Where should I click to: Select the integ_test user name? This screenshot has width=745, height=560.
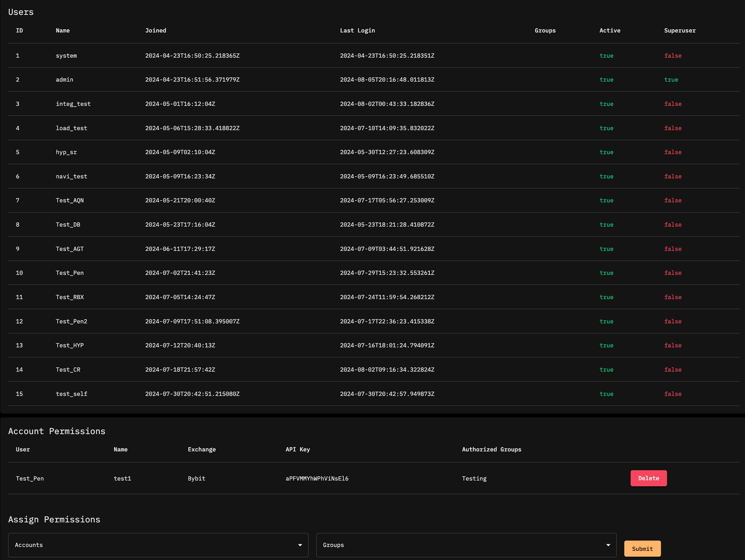(73, 104)
